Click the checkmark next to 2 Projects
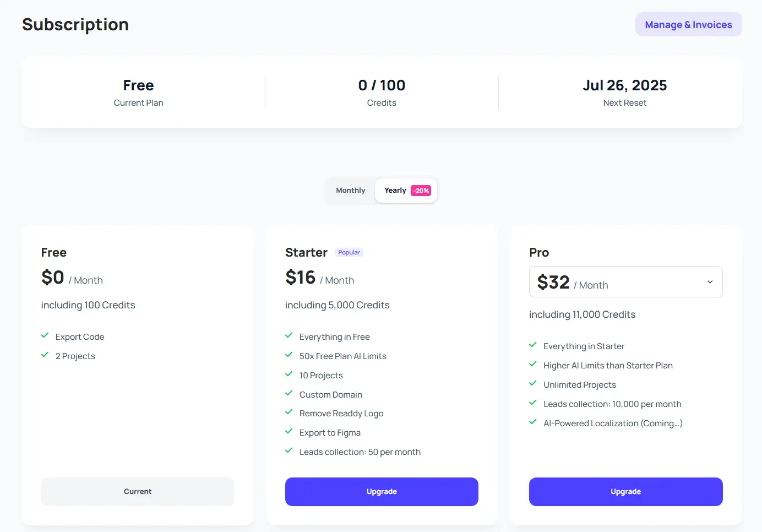This screenshot has height=532, width=762. tap(45, 355)
